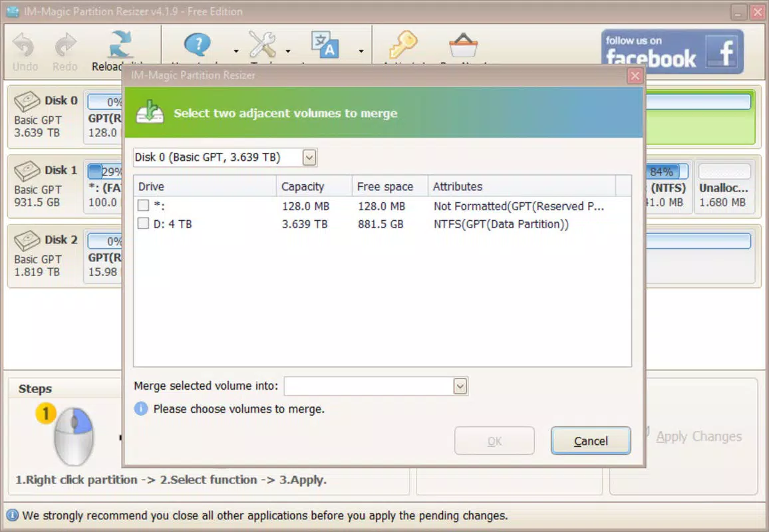
Task: Click the greyed OK button in dialog
Action: point(494,441)
